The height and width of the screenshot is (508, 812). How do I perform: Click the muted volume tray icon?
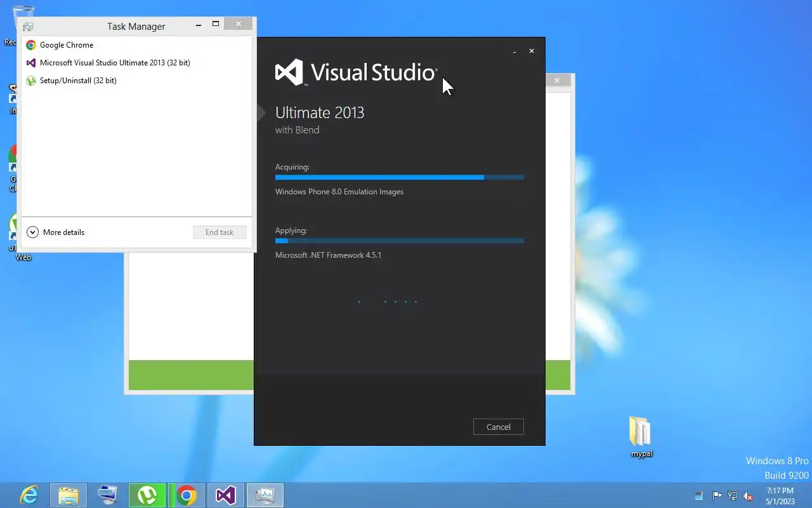(749, 496)
